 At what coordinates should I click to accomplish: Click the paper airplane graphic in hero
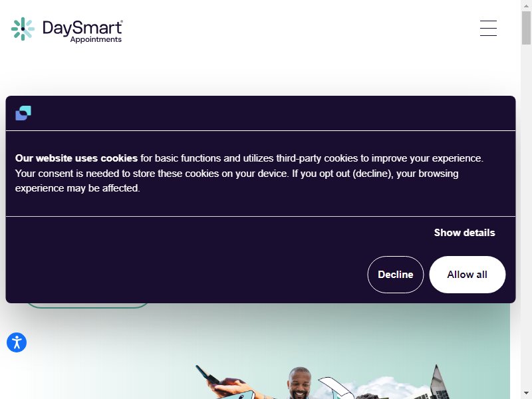pos(334,388)
